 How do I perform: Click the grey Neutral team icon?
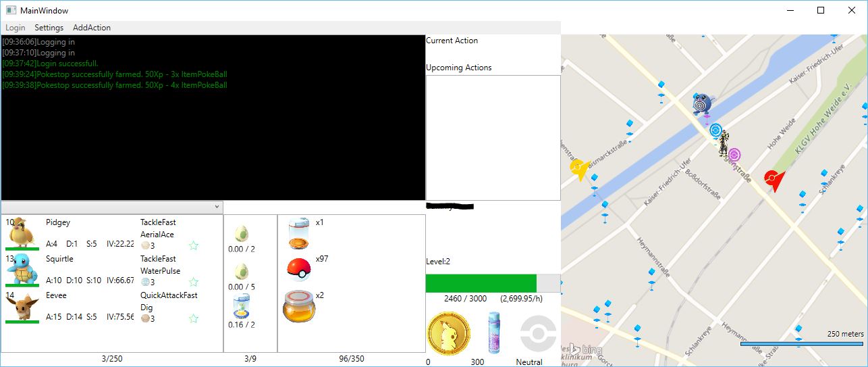pyautogui.click(x=539, y=333)
